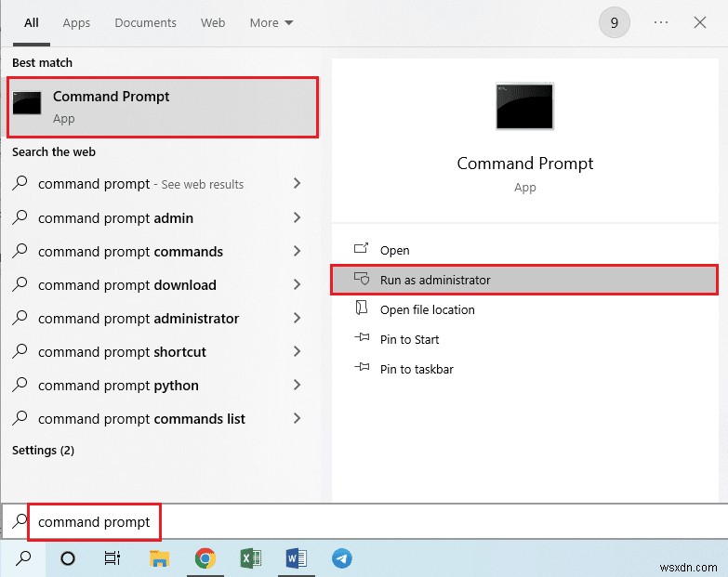Viewport: 728px width, 577px height.
Task: Click the Open action icon
Action: 362,248
